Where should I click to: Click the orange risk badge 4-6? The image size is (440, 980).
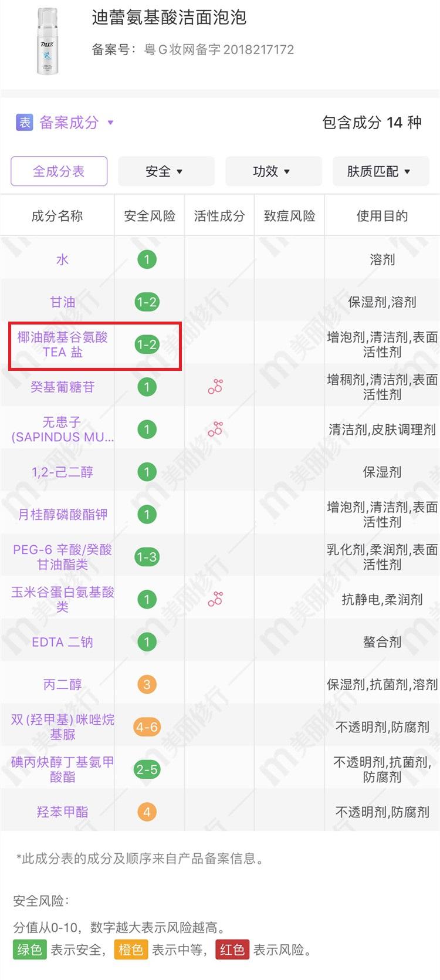(x=147, y=727)
